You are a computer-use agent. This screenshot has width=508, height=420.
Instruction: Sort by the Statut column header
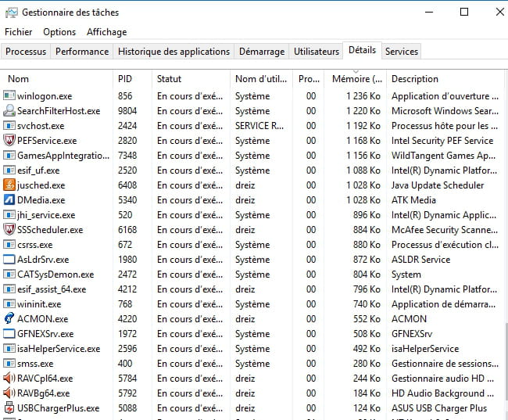click(x=191, y=78)
